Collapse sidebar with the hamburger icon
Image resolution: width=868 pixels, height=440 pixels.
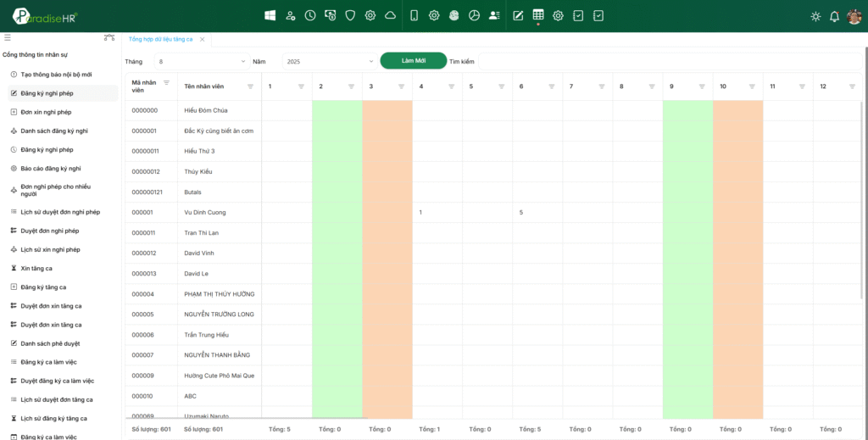pos(7,37)
